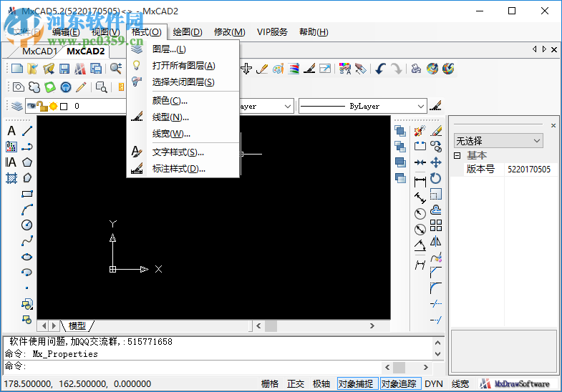This screenshot has height=392, width=562.
Task: Choose 颜色(C)... menu item
Action: 183,101
